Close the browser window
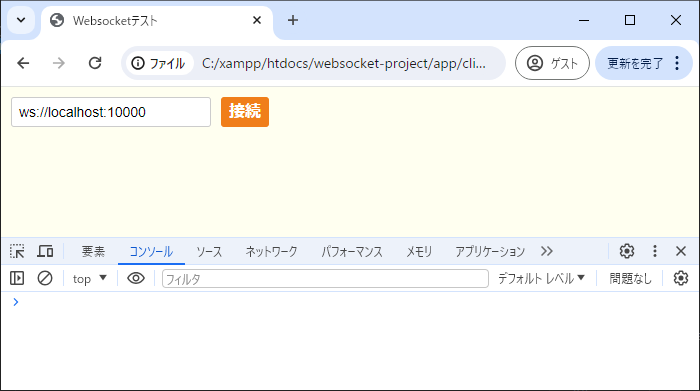 676,20
